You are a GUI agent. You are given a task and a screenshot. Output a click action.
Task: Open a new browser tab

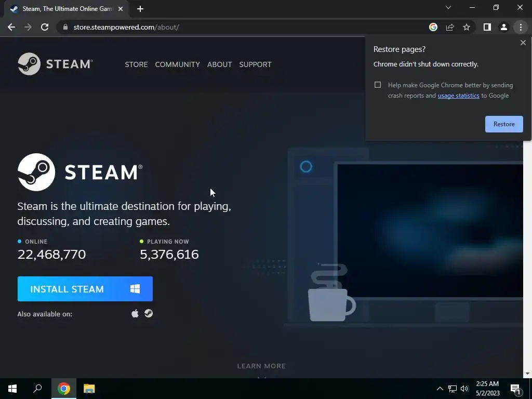140,9
